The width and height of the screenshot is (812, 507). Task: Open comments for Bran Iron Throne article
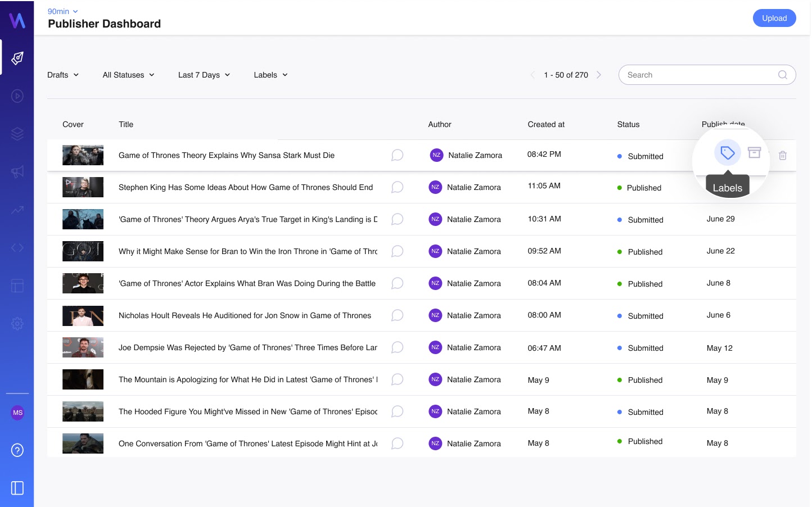click(397, 251)
